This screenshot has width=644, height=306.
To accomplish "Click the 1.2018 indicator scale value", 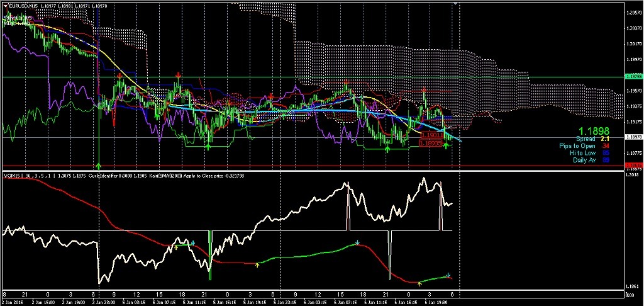I will pos(631,176).
